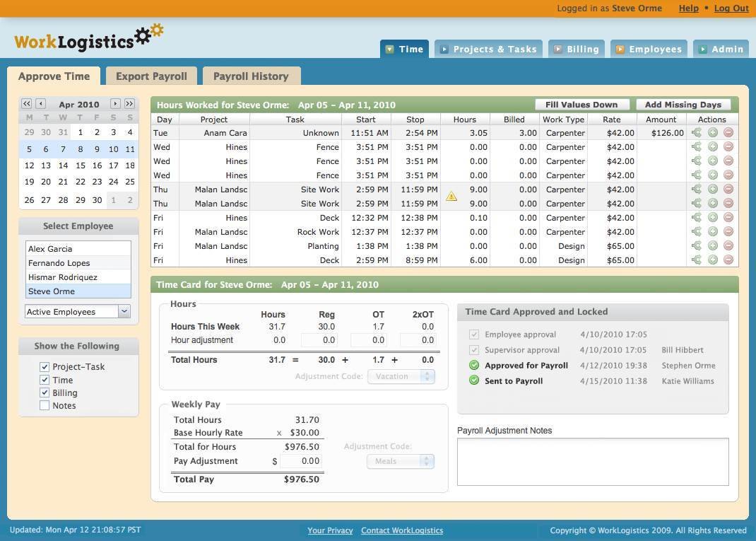Click the Payroll Adjustment Notes text area

593,462
